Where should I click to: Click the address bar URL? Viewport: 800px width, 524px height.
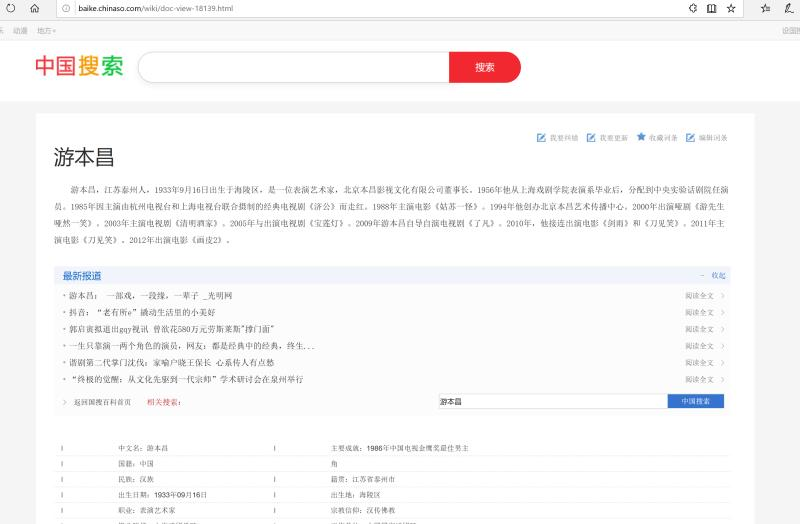click(x=156, y=8)
